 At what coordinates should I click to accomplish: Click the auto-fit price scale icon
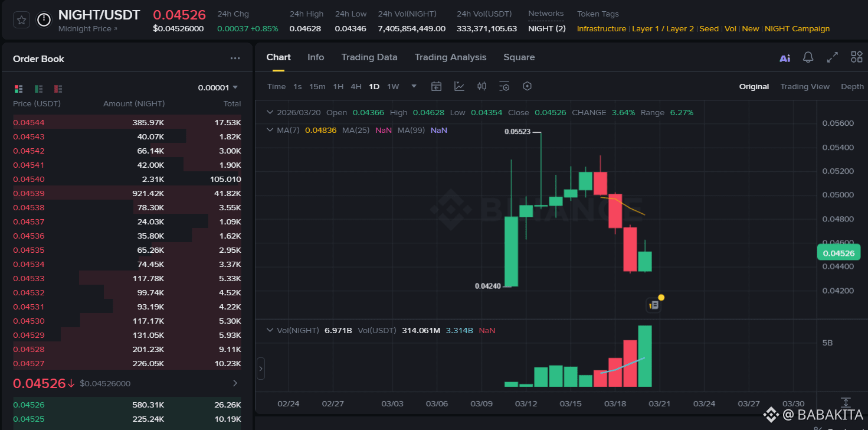[x=846, y=402]
